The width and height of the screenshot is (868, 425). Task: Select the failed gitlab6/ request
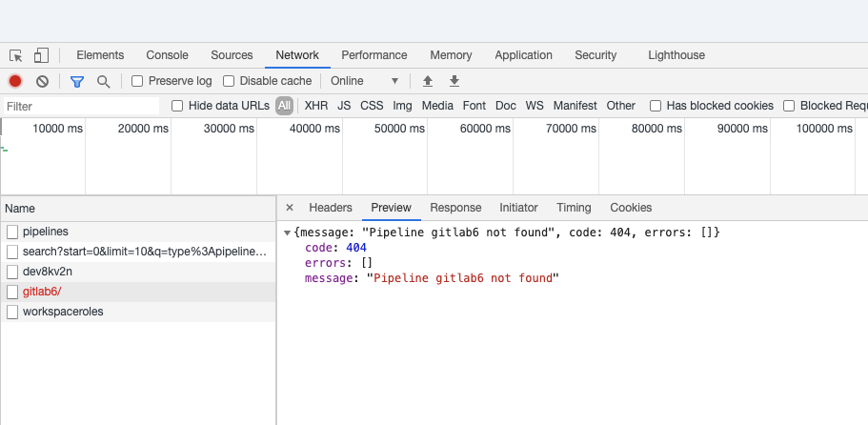pos(138,292)
